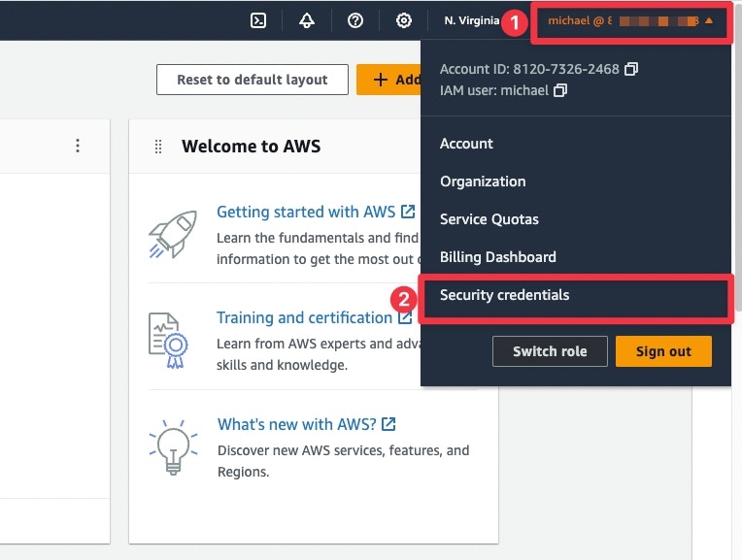742x560 pixels.
Task: Click Reset to default layout
Action: (253, 80)
